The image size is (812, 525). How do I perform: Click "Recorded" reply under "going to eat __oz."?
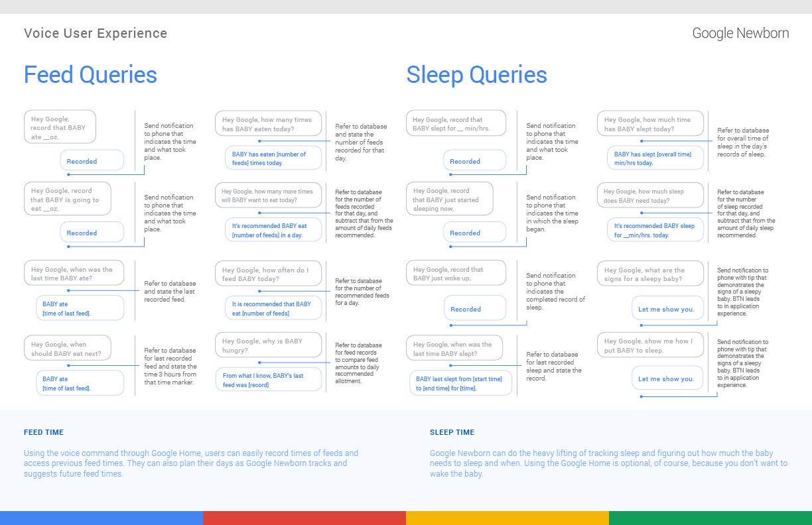coord(92,232)
